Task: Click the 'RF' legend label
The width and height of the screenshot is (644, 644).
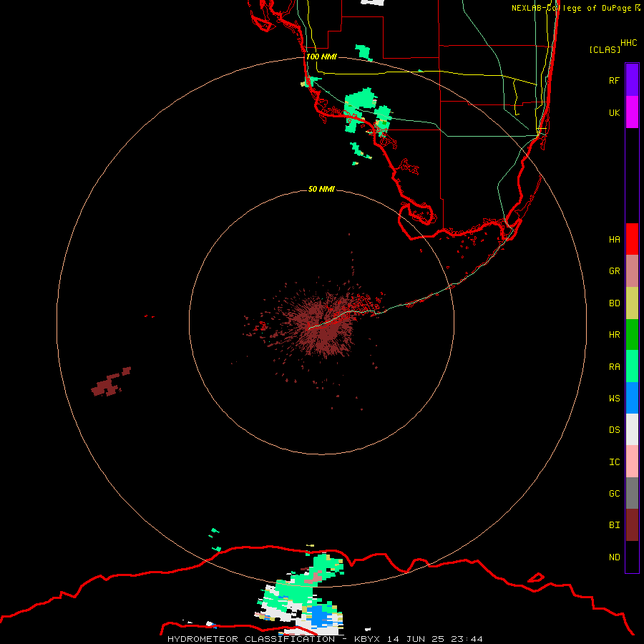Action: (x=614, y=80)
